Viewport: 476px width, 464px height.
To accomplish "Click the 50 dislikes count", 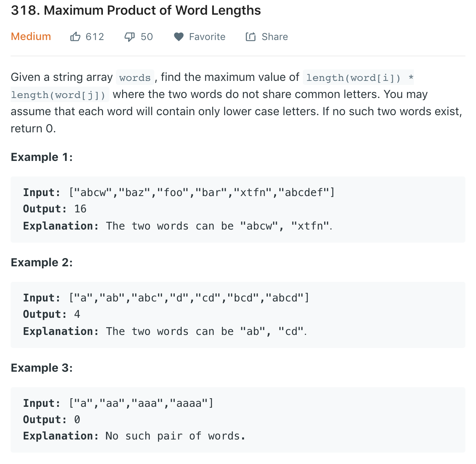I will coord(147,37).
